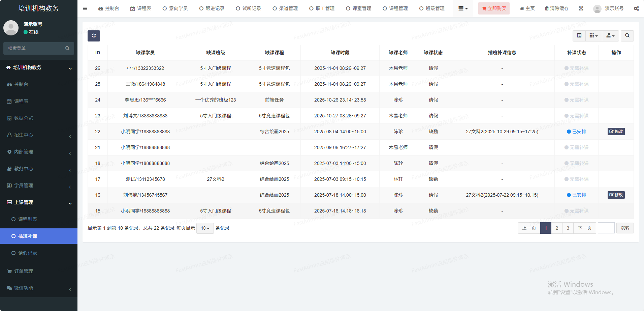The width and height of the screenshot is (644, 311).
Task: Click the 清除缓存 trash button
Action: pyautogui.click(x=557, y=8)
